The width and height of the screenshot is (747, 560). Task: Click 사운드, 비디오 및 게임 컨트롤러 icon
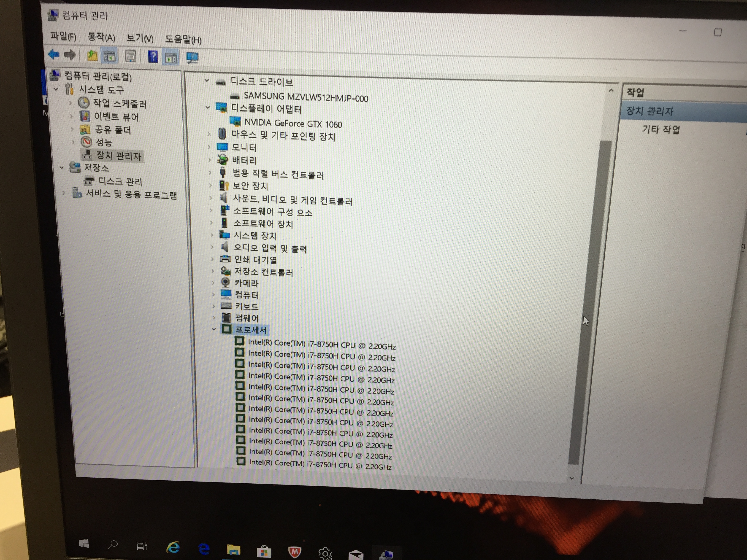tap(224, 197)
